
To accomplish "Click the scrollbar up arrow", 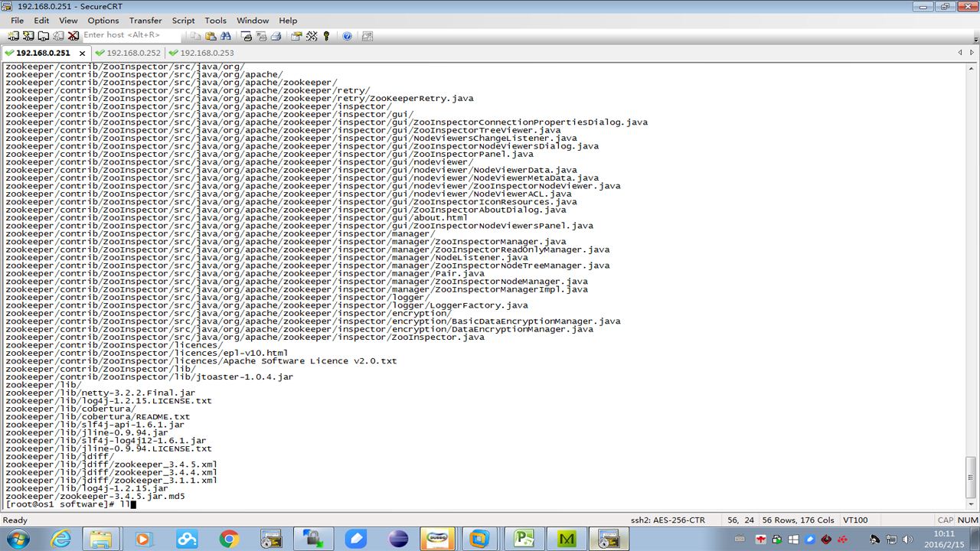I will (x=972, y=68).
